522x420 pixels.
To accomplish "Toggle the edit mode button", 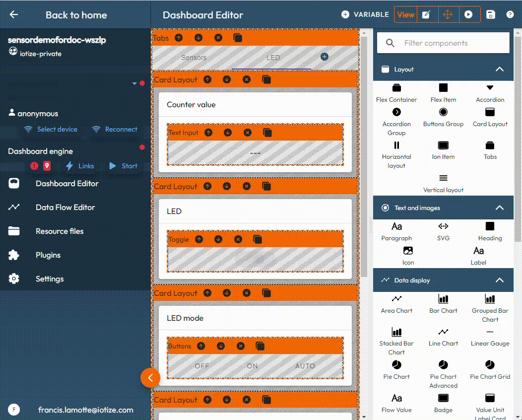I will pyautogui.click(x=426, y=14).
